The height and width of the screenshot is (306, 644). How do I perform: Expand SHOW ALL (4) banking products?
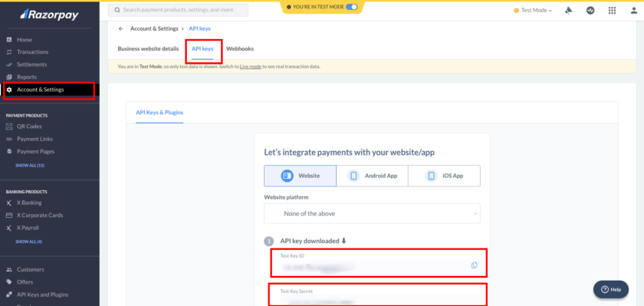click(x=29, y=242)
